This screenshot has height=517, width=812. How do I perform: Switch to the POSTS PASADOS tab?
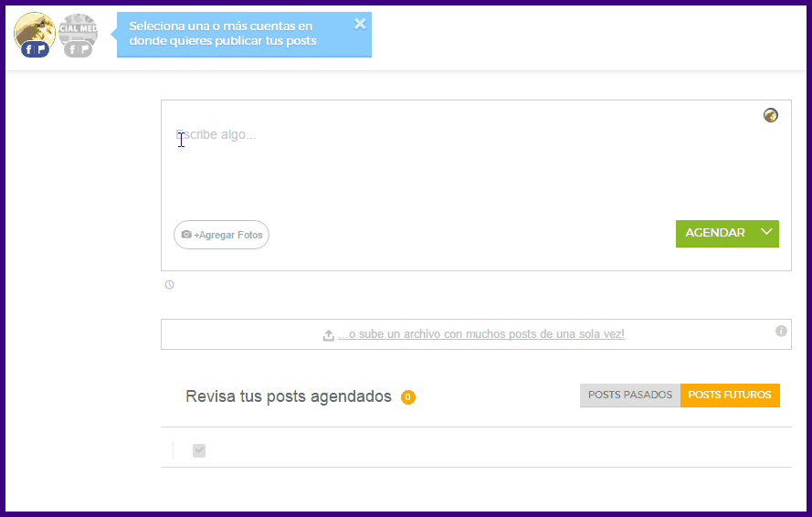(x=629, y=396)
